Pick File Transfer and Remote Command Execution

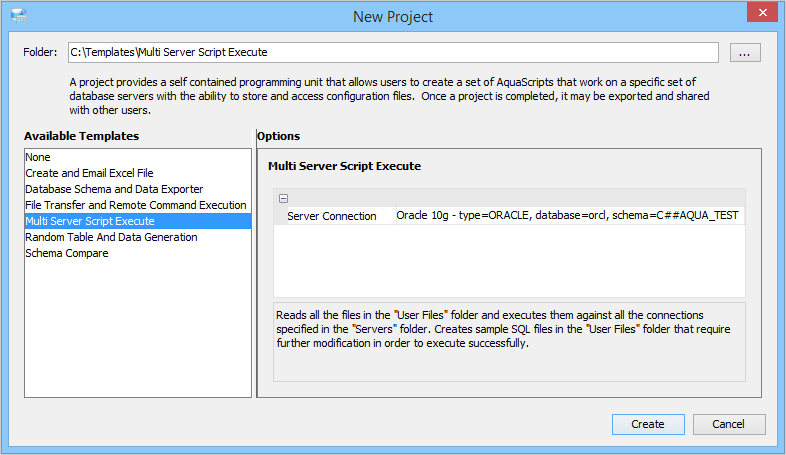point(135,205)
